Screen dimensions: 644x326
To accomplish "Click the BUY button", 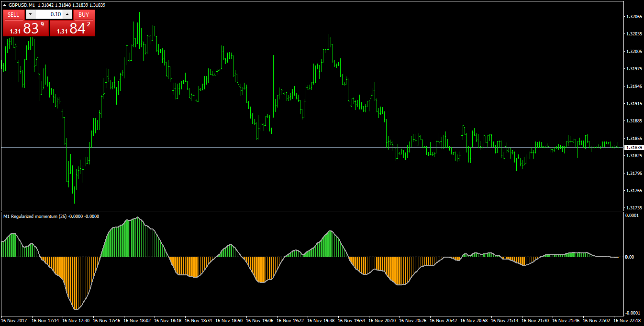I will (x=84, y=15).
